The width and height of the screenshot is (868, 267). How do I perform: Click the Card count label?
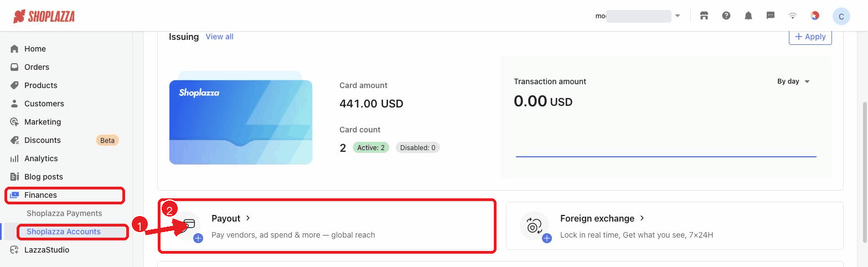point(360,130)
